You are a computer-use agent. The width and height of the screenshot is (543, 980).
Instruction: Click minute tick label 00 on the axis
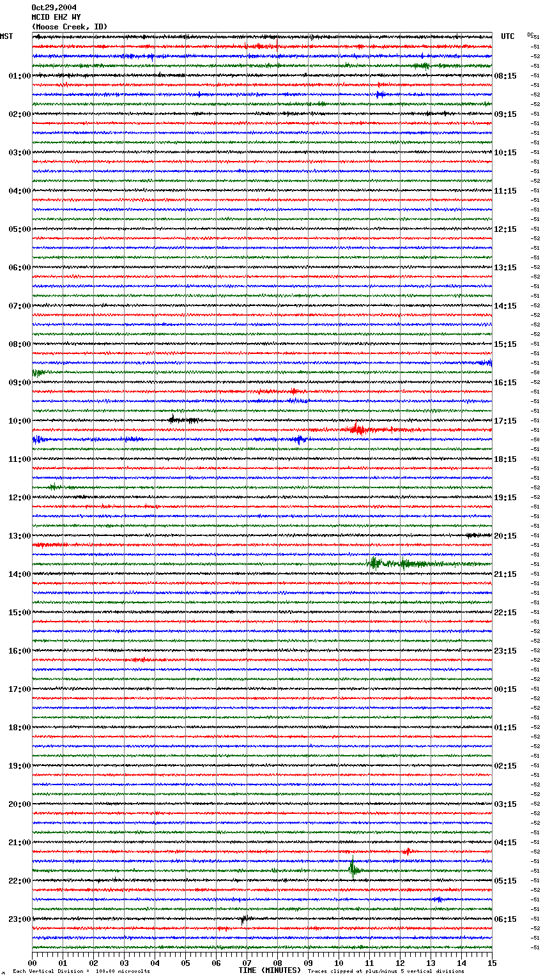(32, 963)
